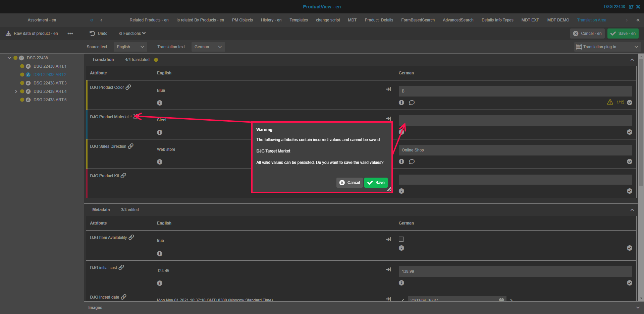Image resolution: width=644 pixels, height=314 pixels.
Task: Switch to the History - en tab
Action: 271,20
